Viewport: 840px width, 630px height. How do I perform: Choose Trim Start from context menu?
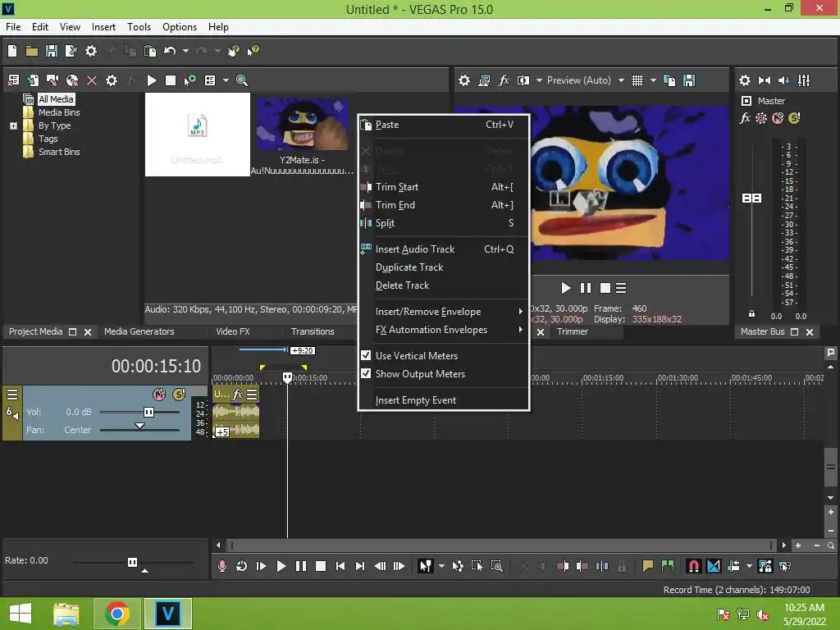coord(444,187)
